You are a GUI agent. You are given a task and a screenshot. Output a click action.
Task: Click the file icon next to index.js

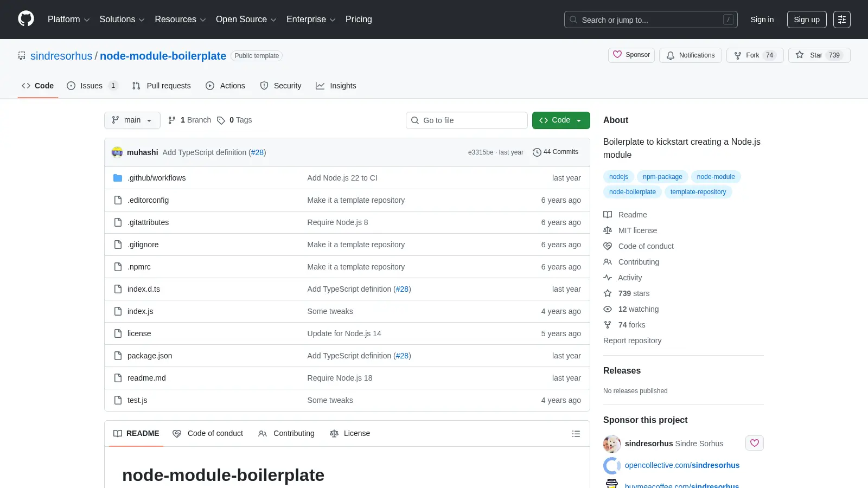point(118,311)
